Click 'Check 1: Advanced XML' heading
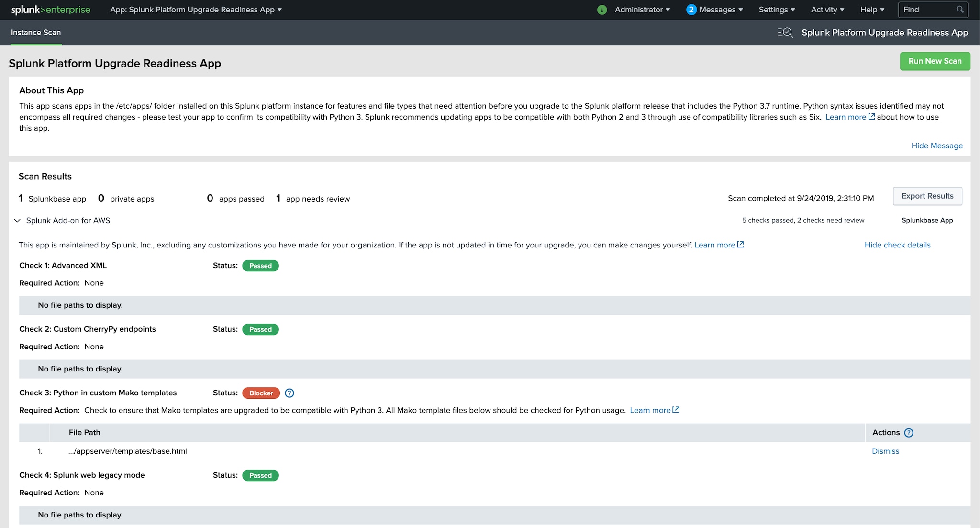Viewport: 980px width, 528px height. (x=63, y=266)
